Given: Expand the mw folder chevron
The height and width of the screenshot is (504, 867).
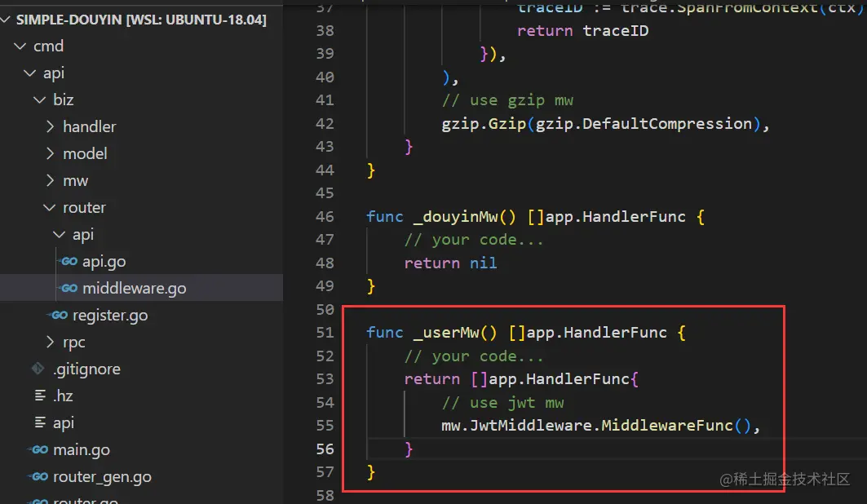Looking at the screenshot, I should 51,181.
